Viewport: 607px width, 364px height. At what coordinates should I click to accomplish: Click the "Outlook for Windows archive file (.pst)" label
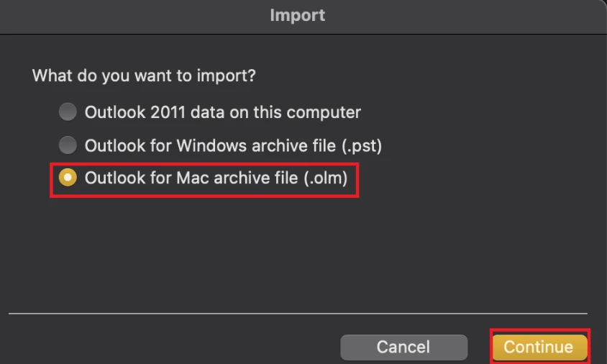233,145
